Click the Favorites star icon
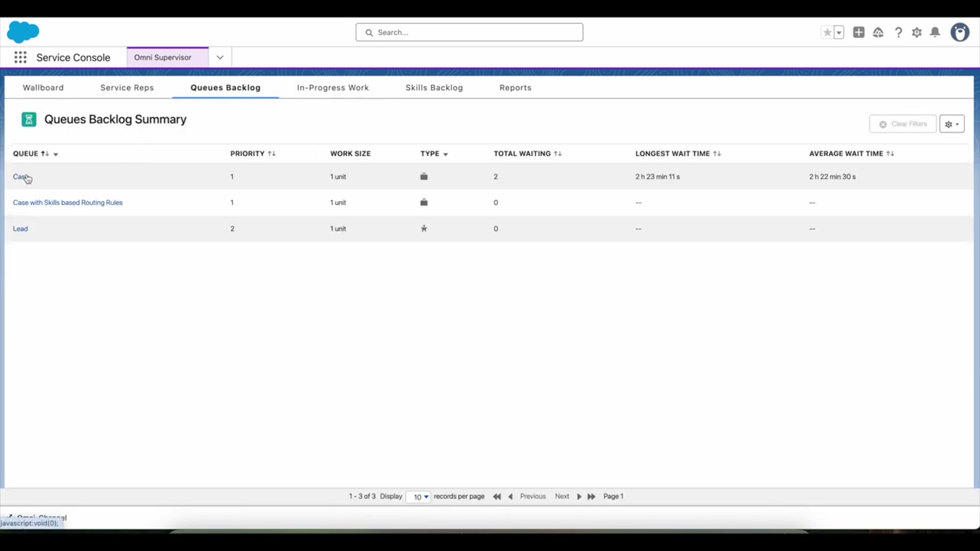This screenshot has width=980, height=551. pos(827,33)
